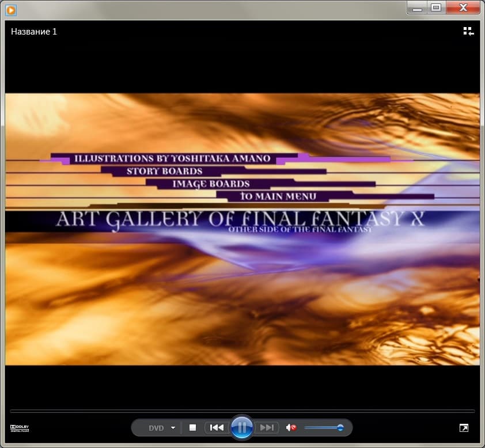Open the DVD menu dropdown arrow
The image size is (485, 448).
click(x=173, y=428)
